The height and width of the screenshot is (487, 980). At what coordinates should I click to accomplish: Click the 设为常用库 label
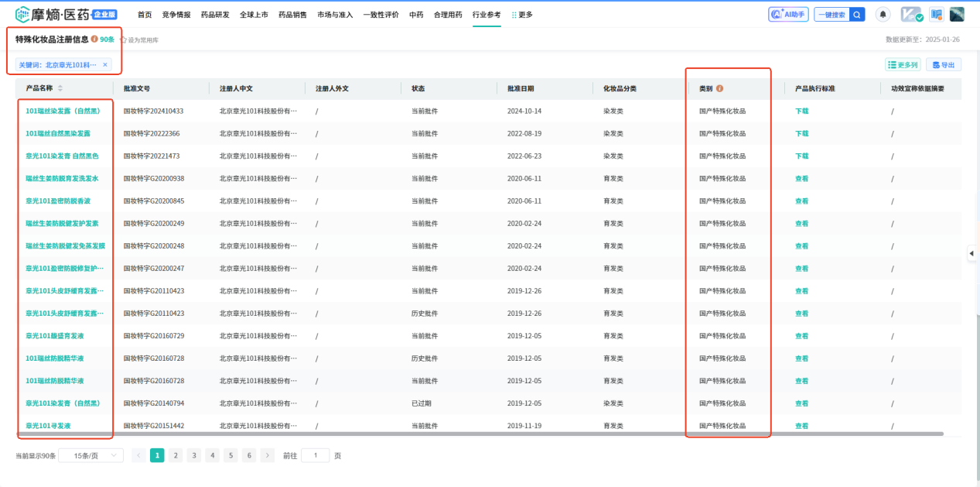(x=143, y=39)
